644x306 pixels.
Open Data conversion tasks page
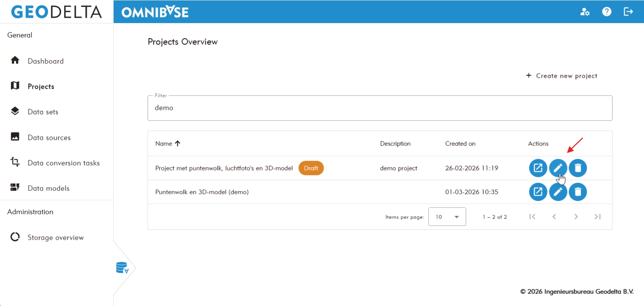63,163
